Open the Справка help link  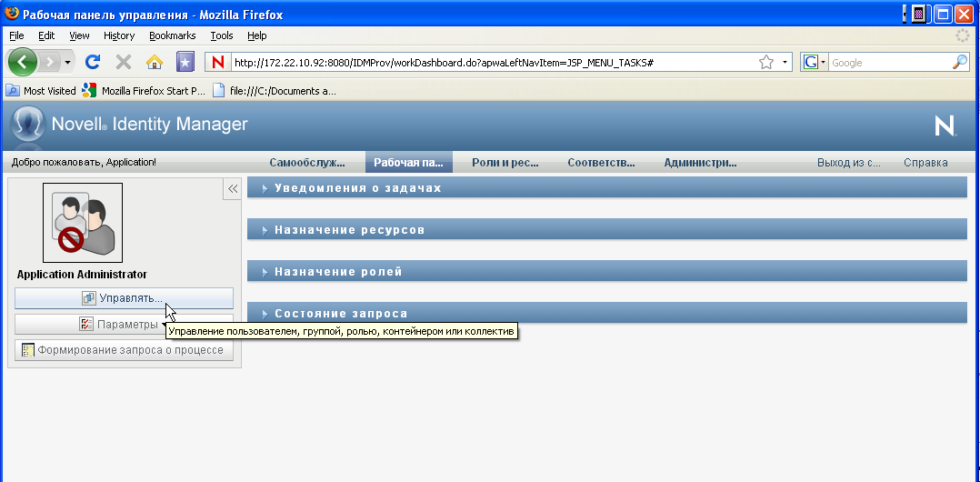pyautogui.click(x=925, y=163)
